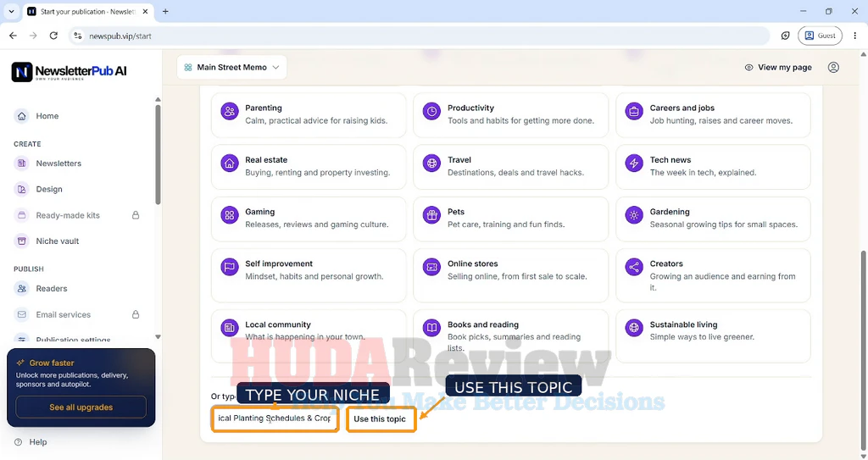The height and width of the screenshot is (460, 868).
Task: Click 'Seasonal growing tips for small spaces.'
Action: click(724, 224)
